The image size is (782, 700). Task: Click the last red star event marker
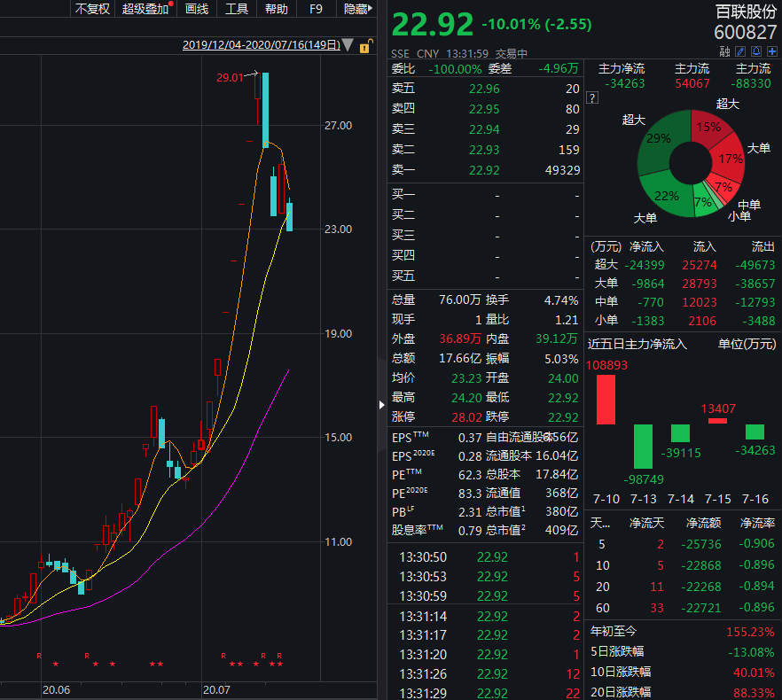(280, 664)
